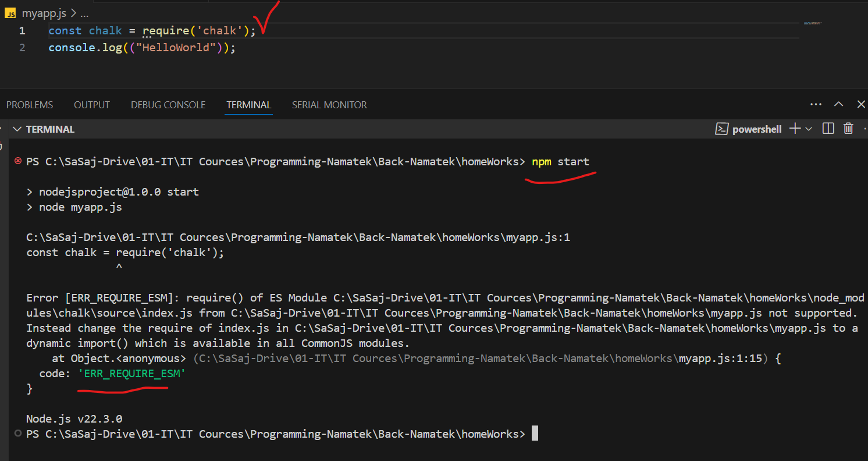Click the terminal cursor at the last prompt

coord(535,434)
